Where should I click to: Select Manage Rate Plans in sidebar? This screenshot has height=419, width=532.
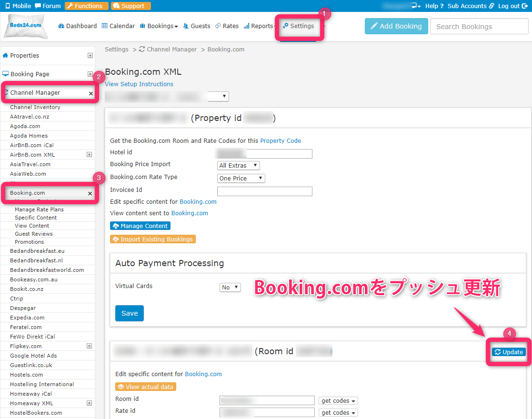click(40, 209)
